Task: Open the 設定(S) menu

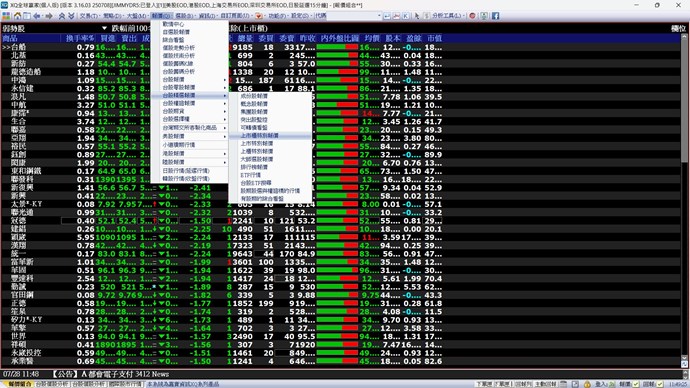Action: pyautogui.click(x=300, y=16)
